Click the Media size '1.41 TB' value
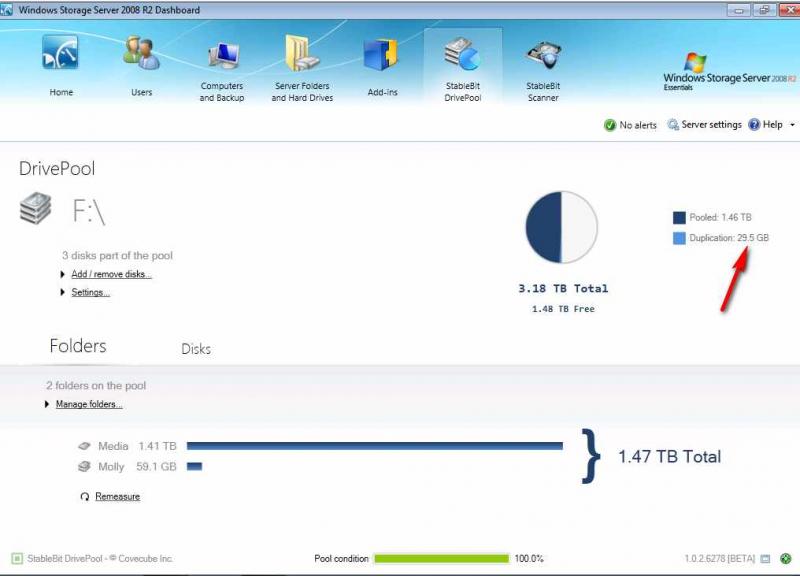The image size is (800, 576). (x=157, y=446)
